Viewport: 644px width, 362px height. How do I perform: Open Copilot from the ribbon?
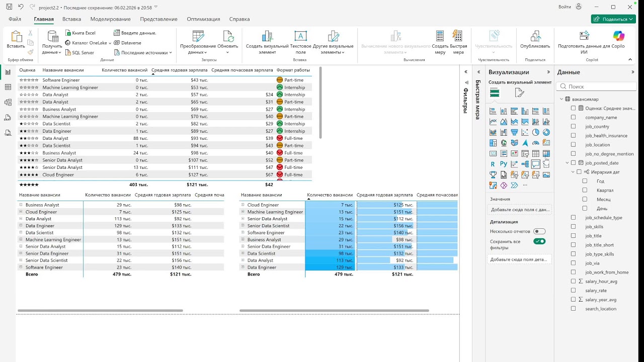tap(618, 36)
